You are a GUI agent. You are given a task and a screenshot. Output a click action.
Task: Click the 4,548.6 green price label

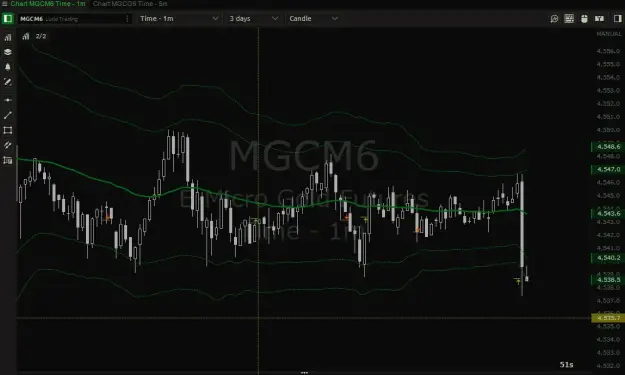[608, 147]
